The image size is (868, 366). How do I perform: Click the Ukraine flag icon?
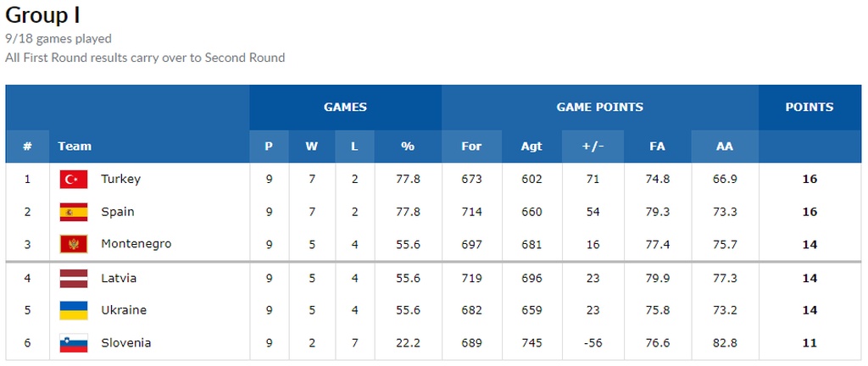(74, 310)
